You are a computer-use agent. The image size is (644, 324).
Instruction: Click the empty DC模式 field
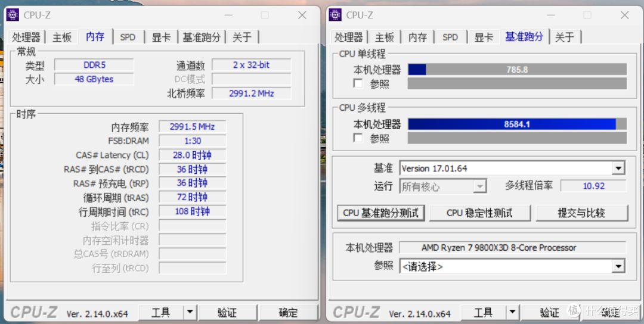pos(252,79)
